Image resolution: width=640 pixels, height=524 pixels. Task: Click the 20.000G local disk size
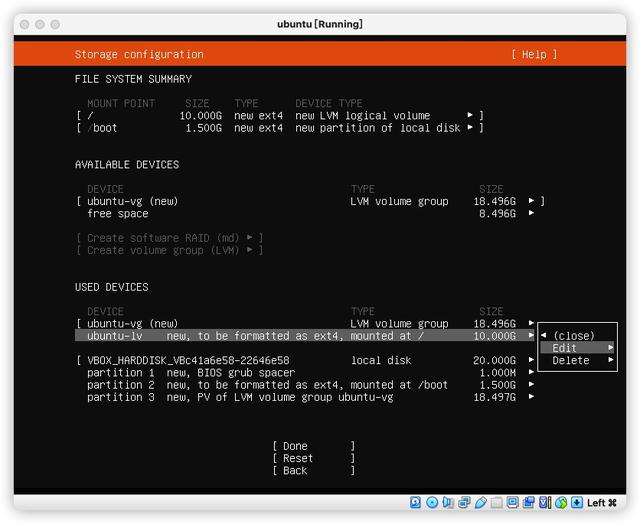pyautogui.click(x=494, y=360)
